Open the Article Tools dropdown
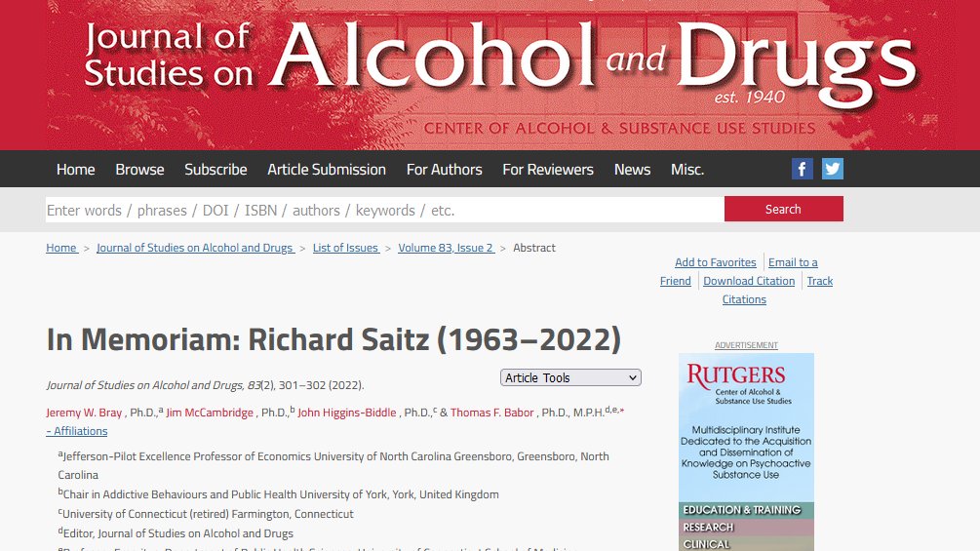 coord(570,377)
